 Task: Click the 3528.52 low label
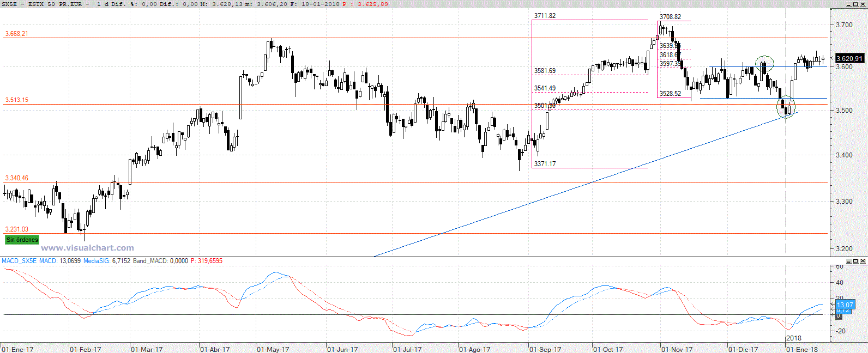pyautogui.click(x=670, y=94)
